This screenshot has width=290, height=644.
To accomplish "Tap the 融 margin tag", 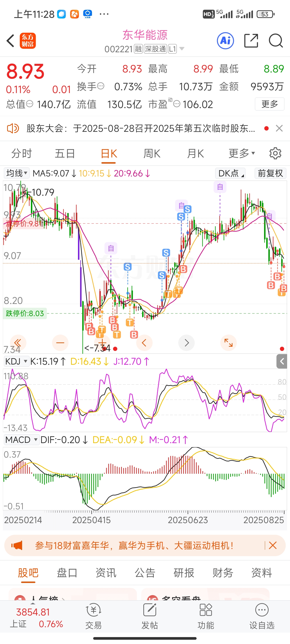I will point(138,49).
